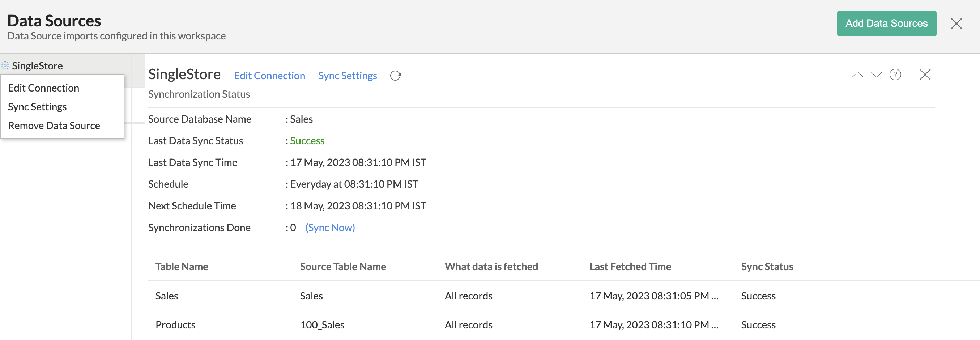Click the What data is fetched header
This screenshot has width=980, height=340.
491,267
